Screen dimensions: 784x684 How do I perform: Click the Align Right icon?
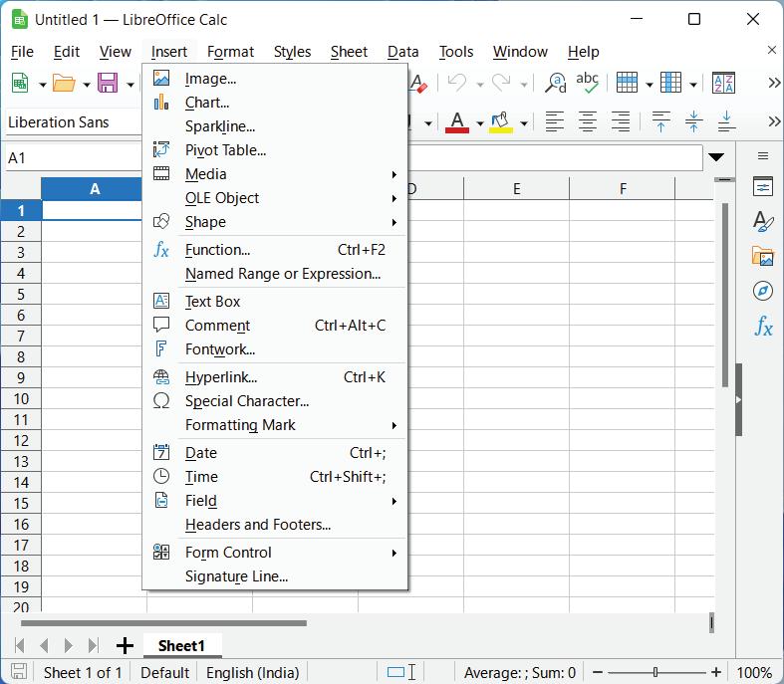pyautogui.click(x=621, y=121)
